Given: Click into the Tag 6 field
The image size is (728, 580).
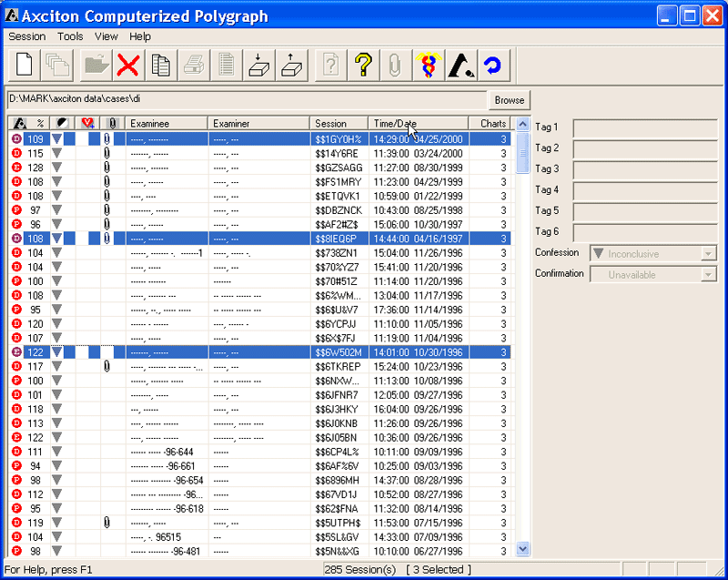Looking at the screenshot, I should [645, 233].
